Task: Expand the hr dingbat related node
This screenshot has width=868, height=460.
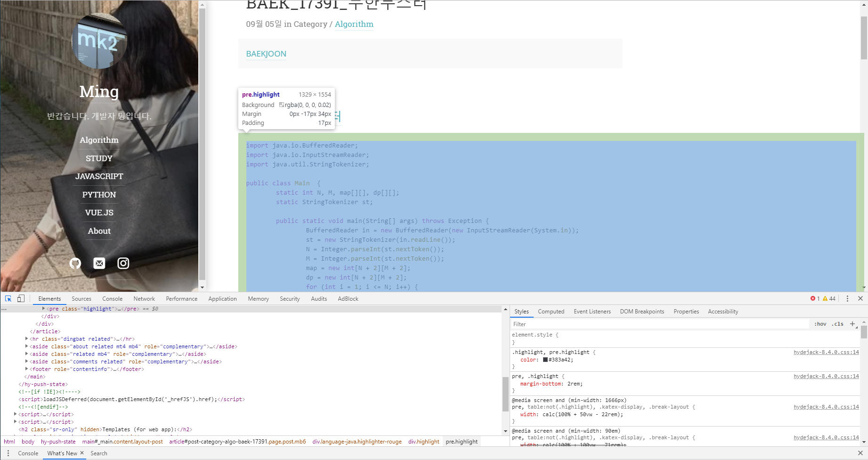Action: point(26,339)
